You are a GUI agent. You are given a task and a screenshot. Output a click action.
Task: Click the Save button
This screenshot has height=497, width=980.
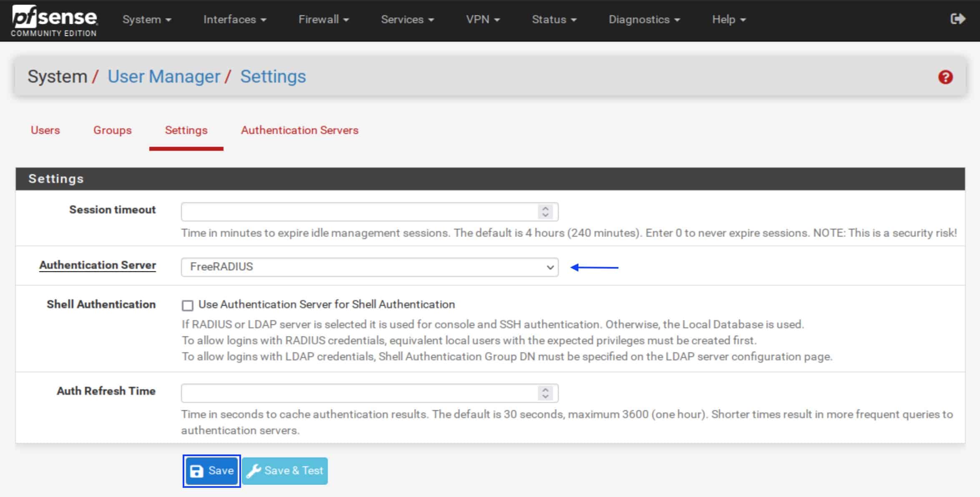[212, 471]
